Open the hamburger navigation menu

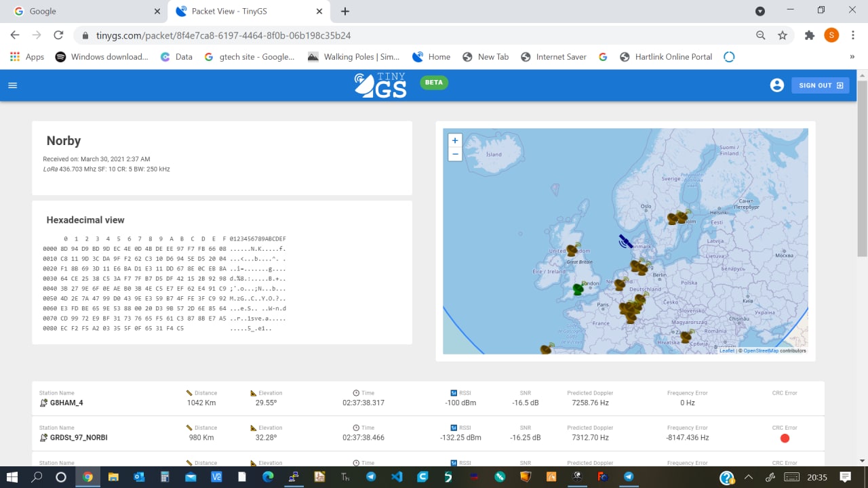12,85
